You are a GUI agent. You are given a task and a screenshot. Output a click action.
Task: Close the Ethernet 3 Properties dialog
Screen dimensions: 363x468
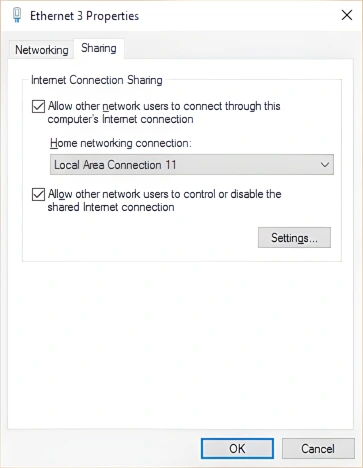(347, 15)
